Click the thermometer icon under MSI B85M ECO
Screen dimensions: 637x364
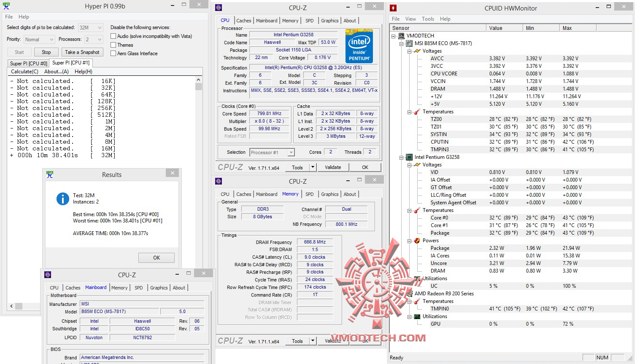(x=417, y=112)
